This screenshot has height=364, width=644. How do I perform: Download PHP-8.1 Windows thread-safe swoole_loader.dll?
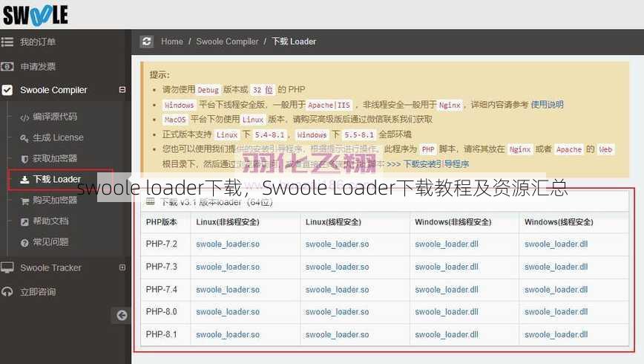click(x=556, y=335)
